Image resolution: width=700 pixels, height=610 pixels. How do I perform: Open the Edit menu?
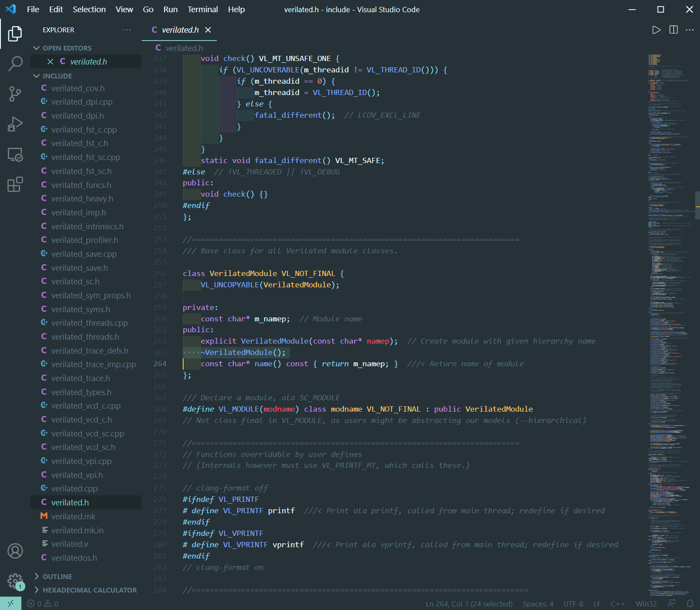point(56,9)
